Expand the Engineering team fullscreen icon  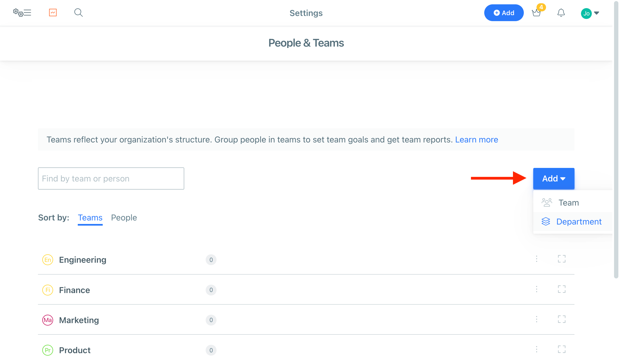(x=562, y=259)
